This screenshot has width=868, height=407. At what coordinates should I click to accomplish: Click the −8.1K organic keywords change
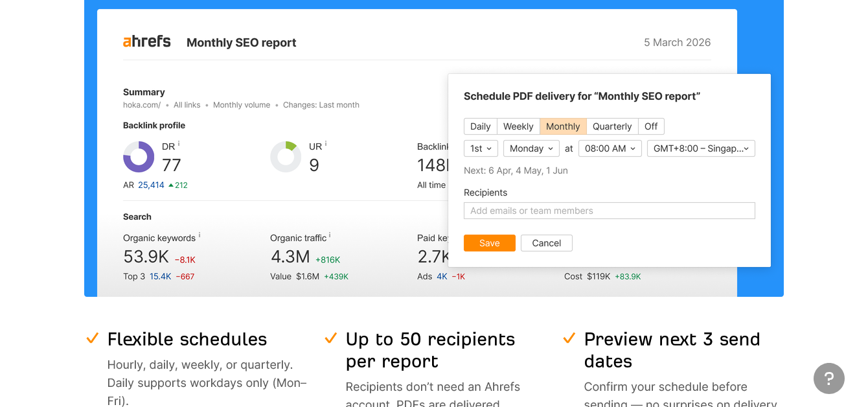185,259
